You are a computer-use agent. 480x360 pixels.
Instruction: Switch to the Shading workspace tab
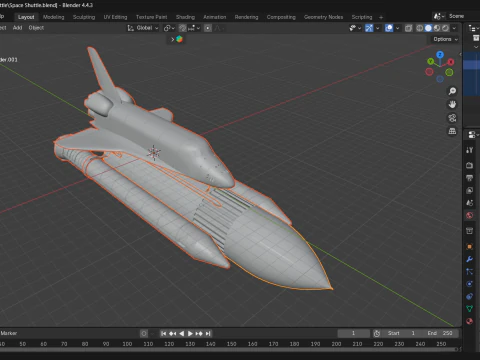click(185, 17)
